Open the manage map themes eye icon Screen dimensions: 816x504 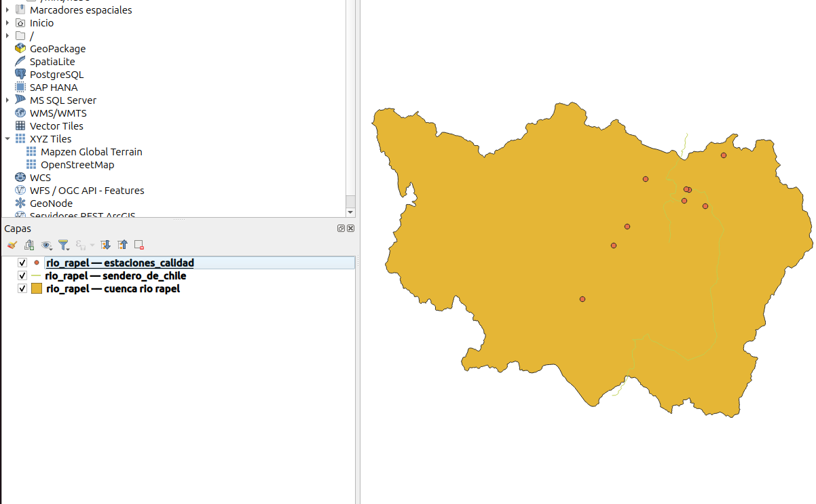tap(46, 245)
